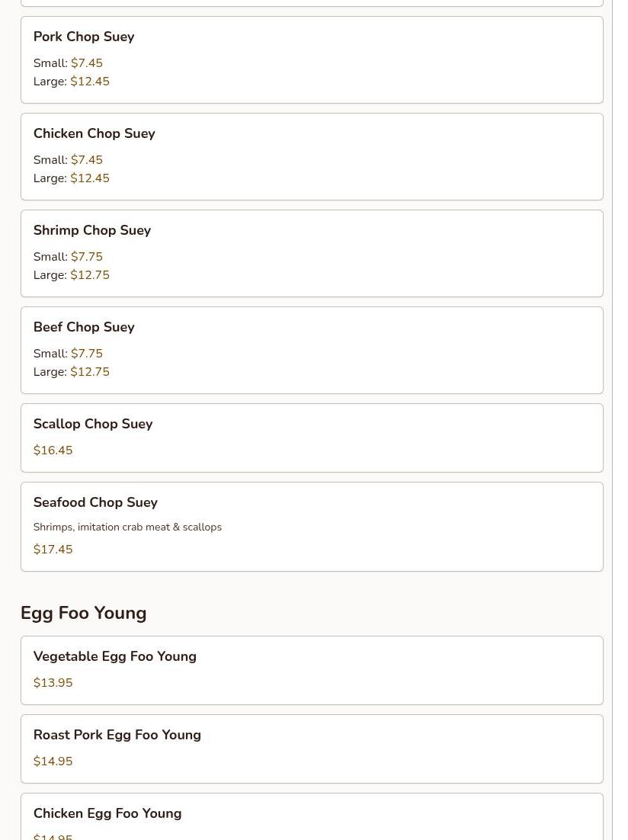
Task: Click the Seafood Chop Suey $17.45 price
Action: point(53,550)
